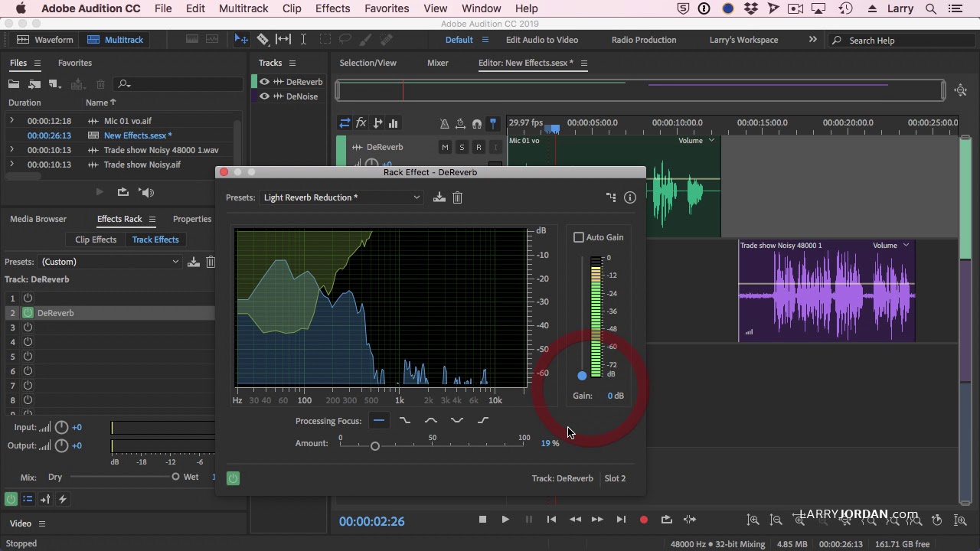Select mid-cut Processing Focus shape
The width and height of the screenshot is (980, 551).
pos(457,420)
